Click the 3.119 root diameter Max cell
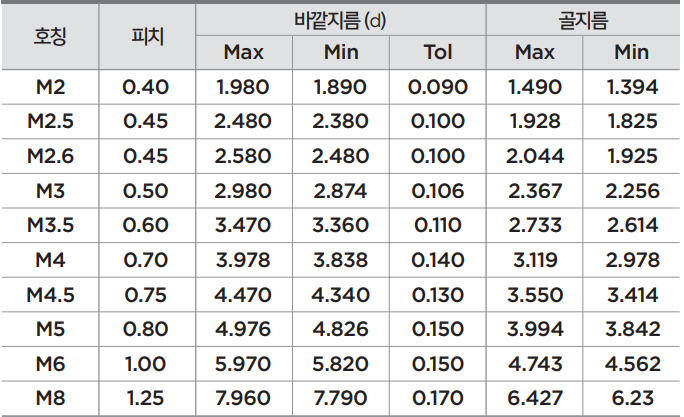Image resolution: width=684 pixels, height=417 pixels. tap(535, 260)
